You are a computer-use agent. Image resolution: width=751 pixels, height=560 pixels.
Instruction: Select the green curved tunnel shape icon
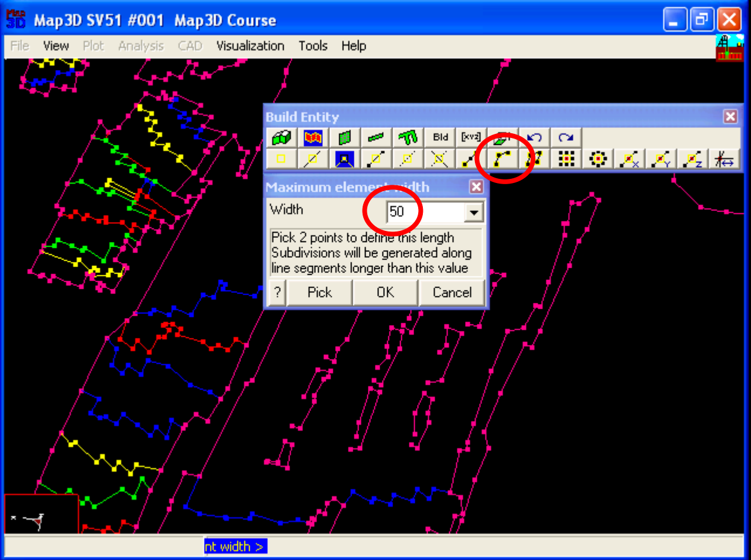(x=408, y=137)
